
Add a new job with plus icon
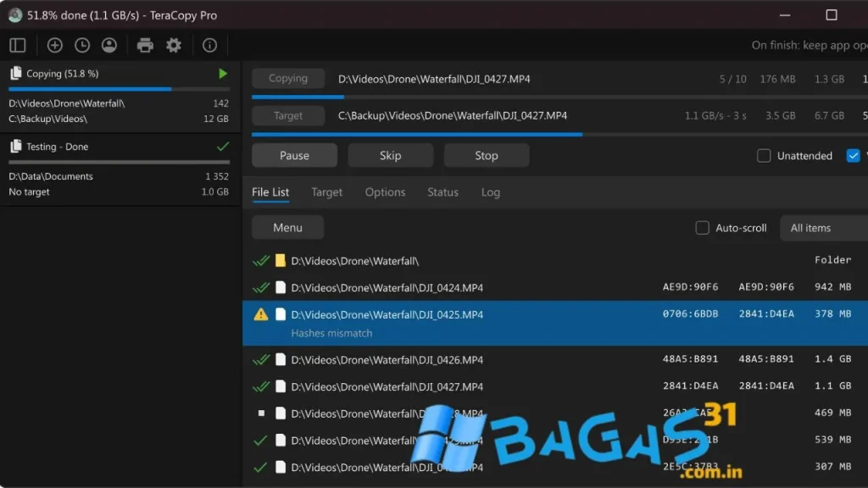pos(54,46)
